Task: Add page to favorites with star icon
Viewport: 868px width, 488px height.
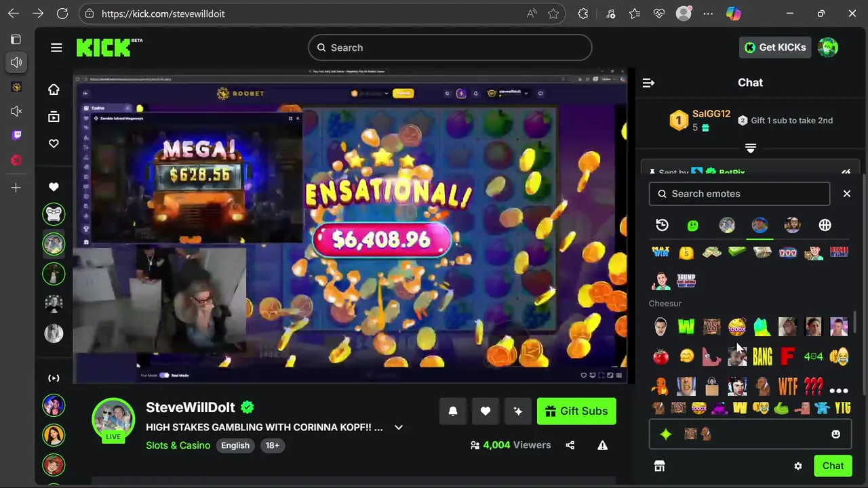Action: pyautogui.click(x=553, y=14)
